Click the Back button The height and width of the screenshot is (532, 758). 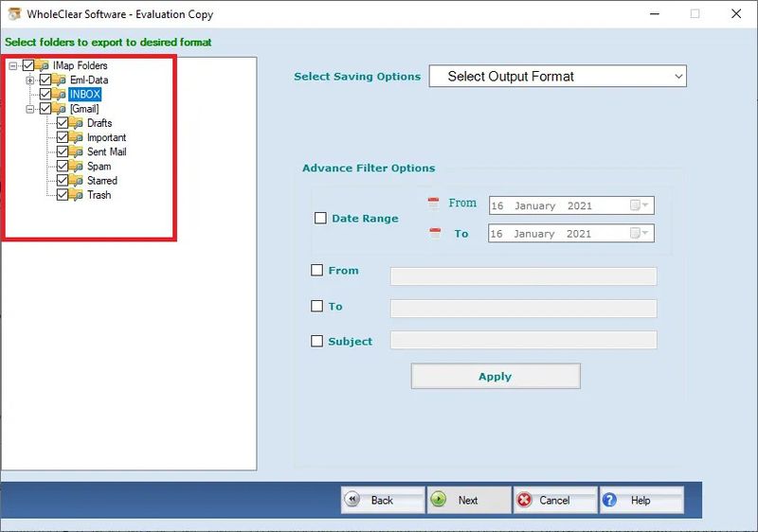pos(383,500)
